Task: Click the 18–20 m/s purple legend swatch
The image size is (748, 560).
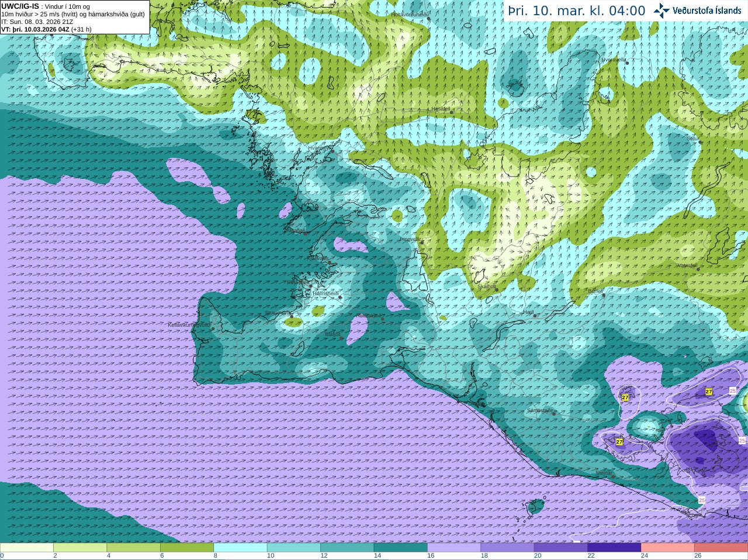Action: (x=508, y=548)
